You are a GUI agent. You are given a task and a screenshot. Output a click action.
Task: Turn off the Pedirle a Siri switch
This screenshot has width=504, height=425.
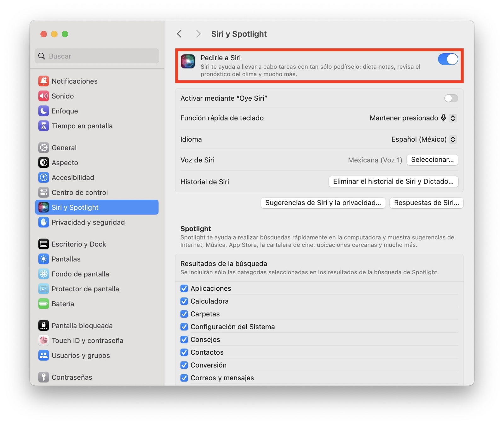coord(448,59)
